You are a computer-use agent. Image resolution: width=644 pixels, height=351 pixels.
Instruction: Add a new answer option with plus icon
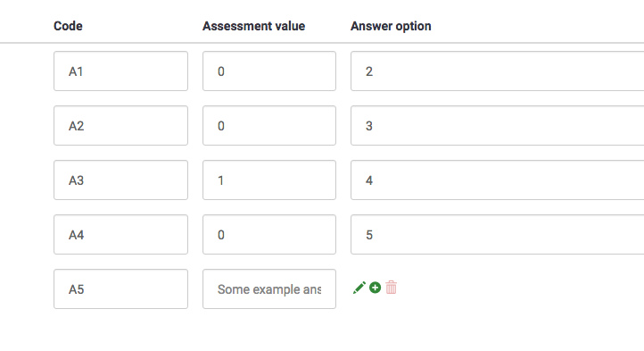click(375, 288)
